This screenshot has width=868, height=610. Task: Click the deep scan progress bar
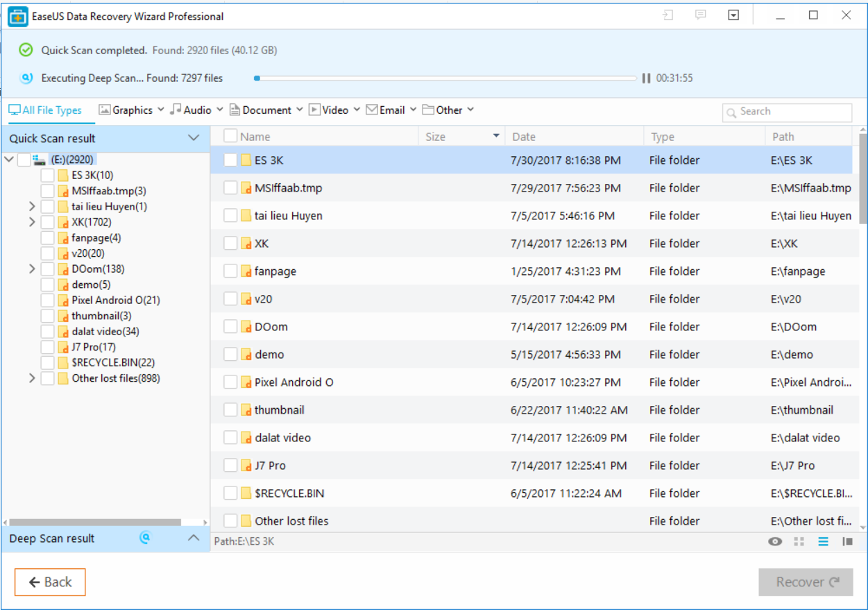445,78
